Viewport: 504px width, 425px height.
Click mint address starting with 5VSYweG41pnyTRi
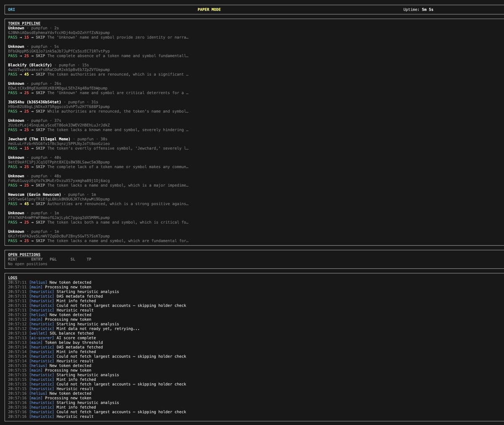pos(59,199)
